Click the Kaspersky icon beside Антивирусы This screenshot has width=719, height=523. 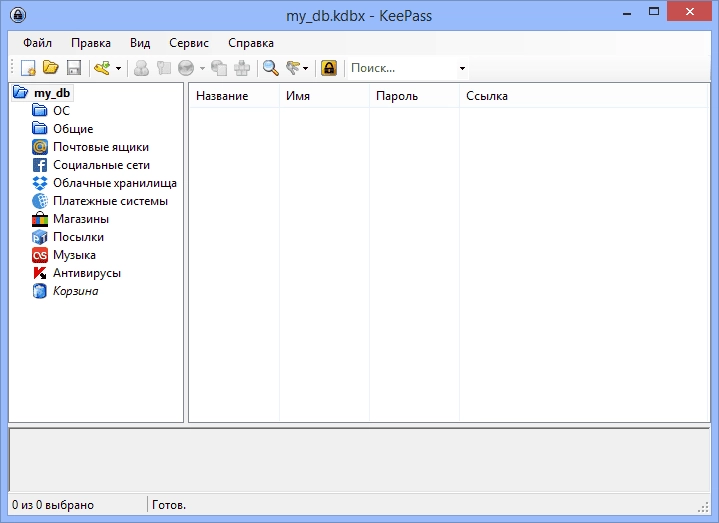[40, 273]
